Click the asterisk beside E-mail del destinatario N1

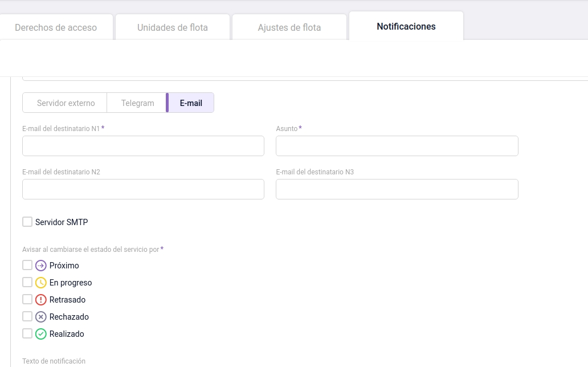click(103, 128)
